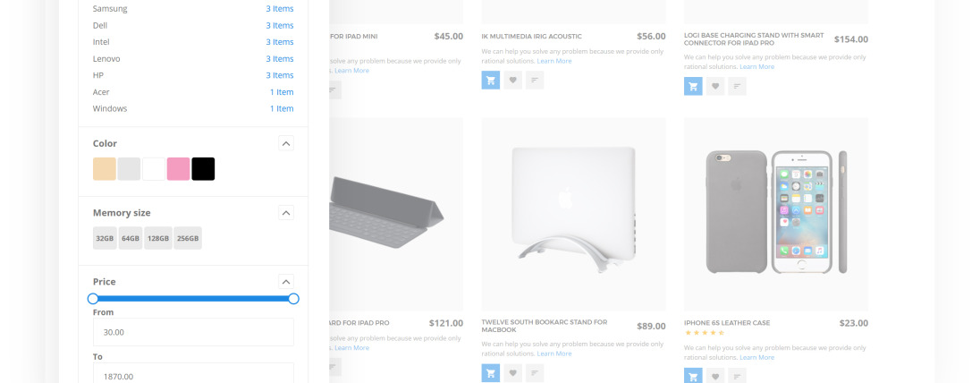Image resolution: width=980 pixels, height=383 pixels.
Task: Add Twelve South BookArc Stand to wishlist
Action: coord(512,373)
